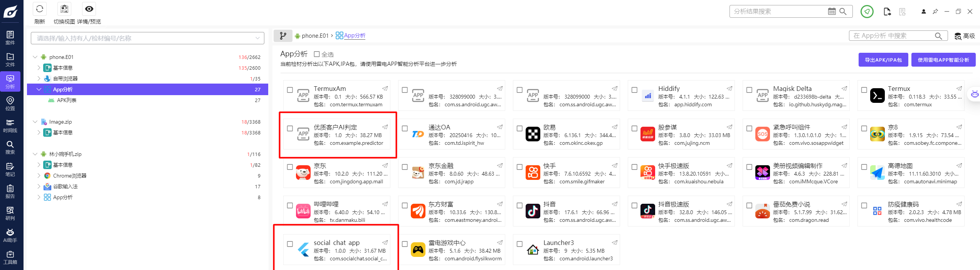This screenshot has width=980, height=270.
Task: Click App分析 breadcrumb link
Action: (x=355, y=35)
